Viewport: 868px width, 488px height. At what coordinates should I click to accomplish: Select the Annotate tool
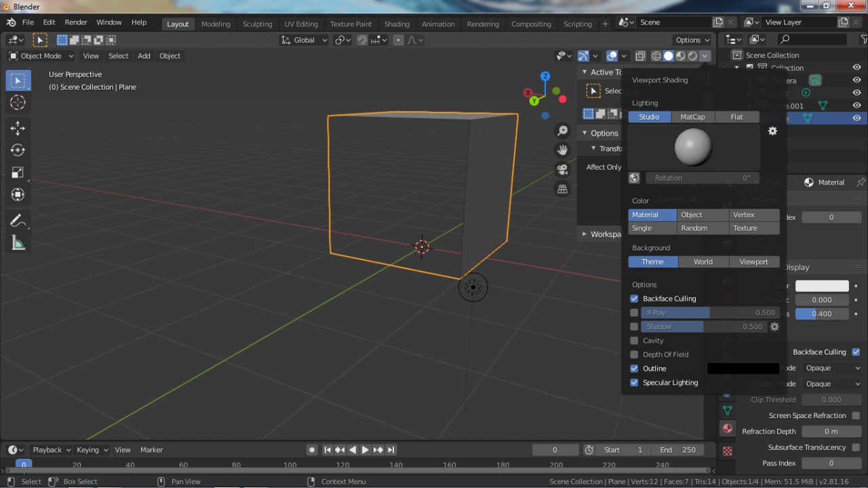click(x=18, y=221)
